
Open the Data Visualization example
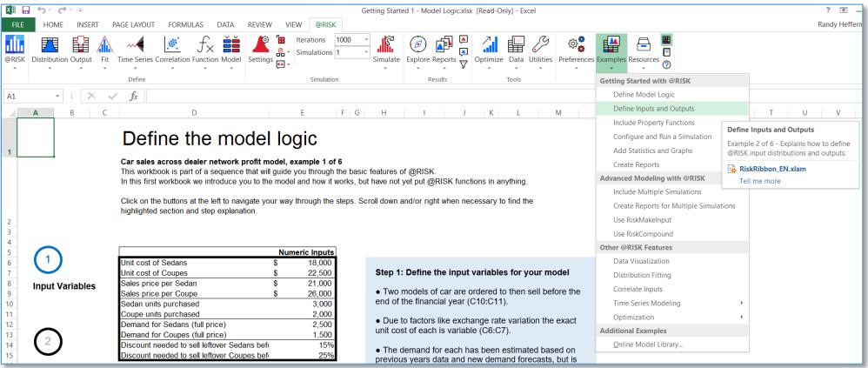tap(671, 261)
